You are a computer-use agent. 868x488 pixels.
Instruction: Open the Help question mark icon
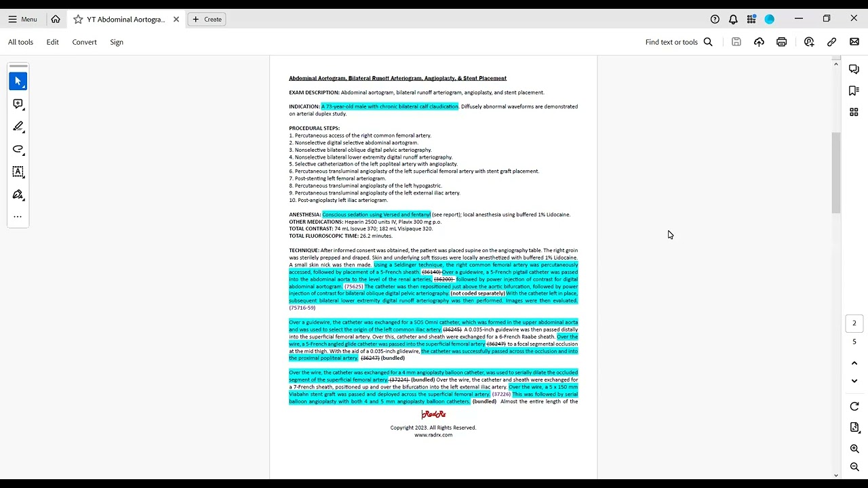pyautogui.click(x=715, y=19)
